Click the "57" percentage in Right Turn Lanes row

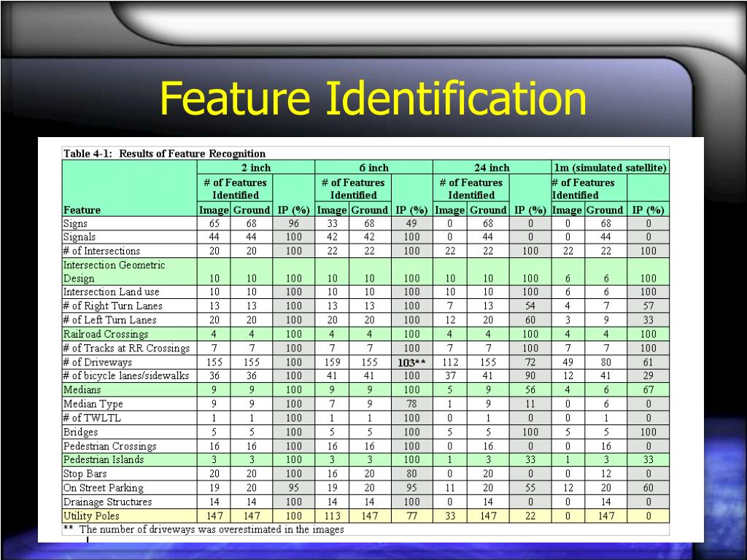click(649, 306)
